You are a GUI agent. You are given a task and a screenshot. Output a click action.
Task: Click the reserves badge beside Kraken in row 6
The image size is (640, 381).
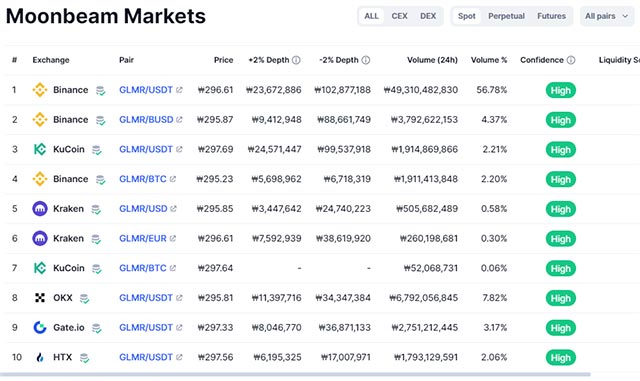click(x=96, y=239)
